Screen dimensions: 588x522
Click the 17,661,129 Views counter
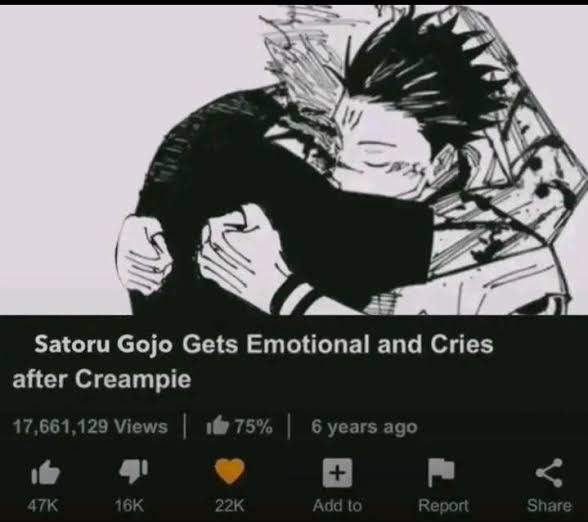point(90,426)
